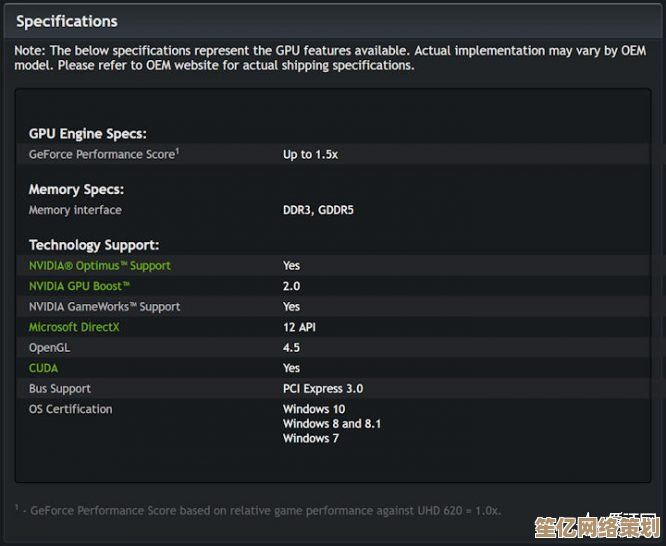666x546 pixels.
Task: Select the Specifications panel header
Action: point(67,21)
